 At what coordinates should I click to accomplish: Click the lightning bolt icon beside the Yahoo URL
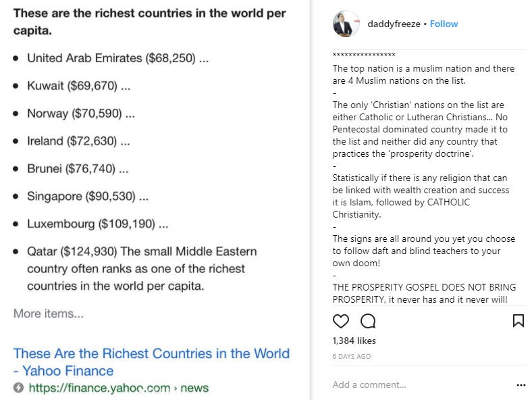pyautogui.click(x=18, y=388)
